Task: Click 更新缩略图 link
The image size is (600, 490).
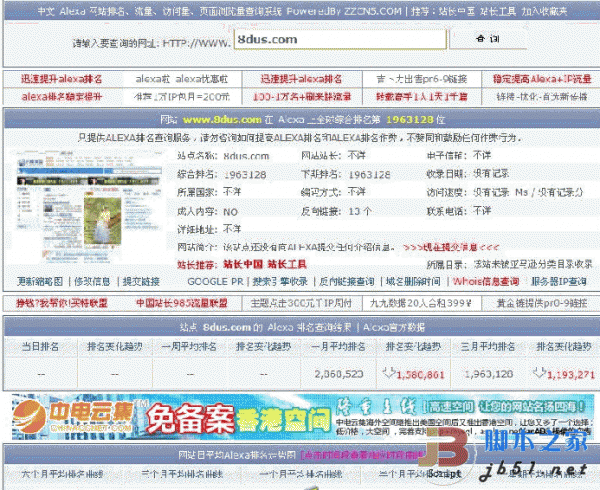Action: (x=40, y=282)
